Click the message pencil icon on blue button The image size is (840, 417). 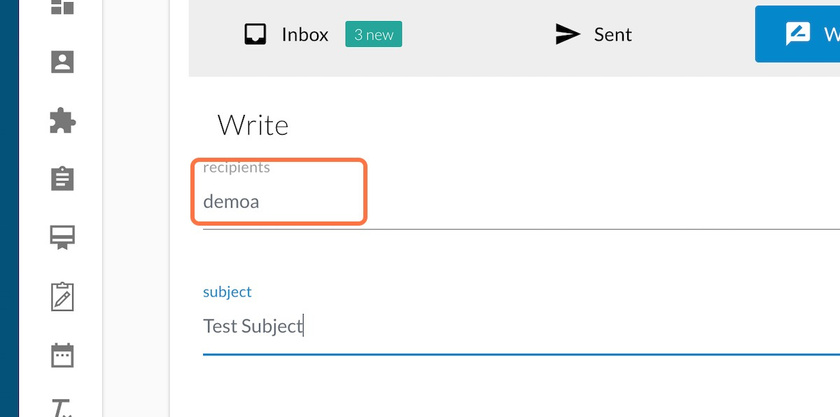click(798, 34)
